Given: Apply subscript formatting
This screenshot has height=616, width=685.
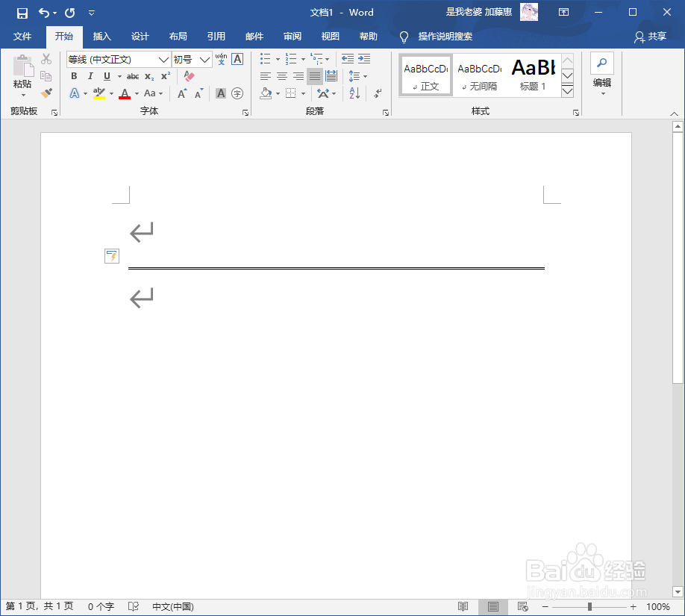Looking at the screenshot, I should pyautogui.click(x=150, y=76).
